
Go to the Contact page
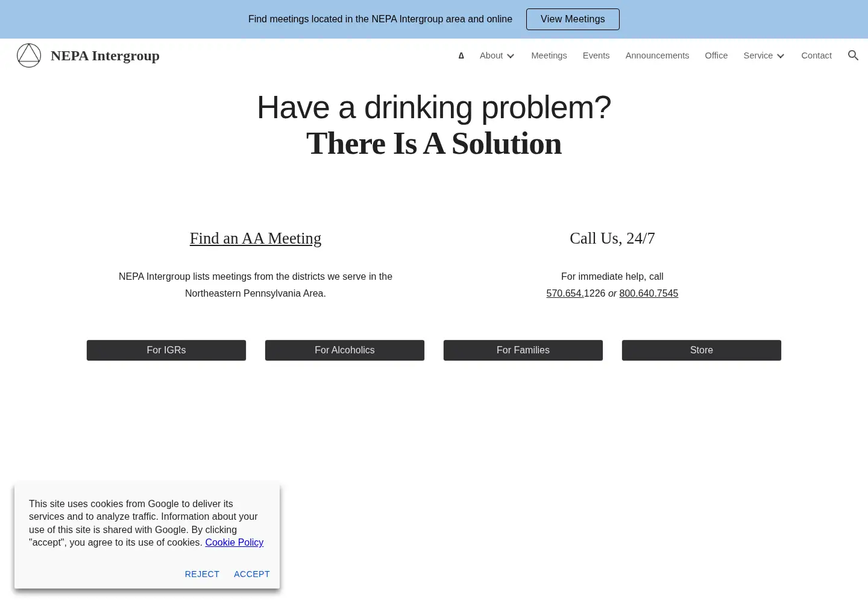pos(816,55)
